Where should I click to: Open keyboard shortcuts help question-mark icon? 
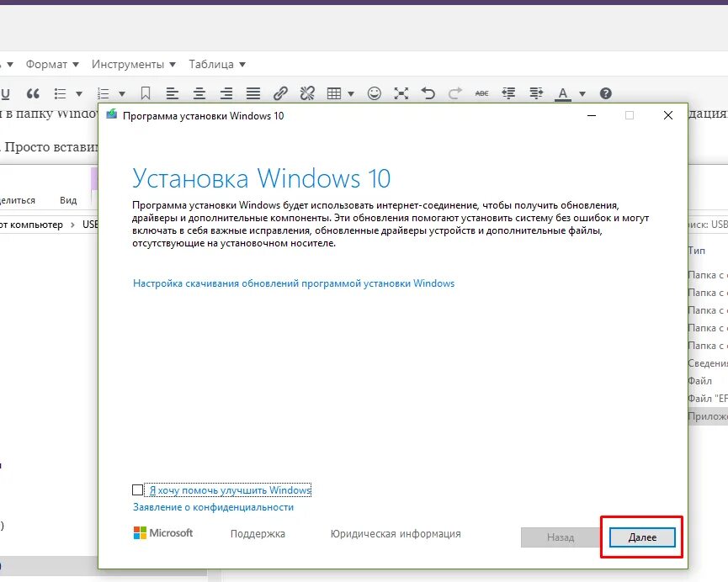605,93
